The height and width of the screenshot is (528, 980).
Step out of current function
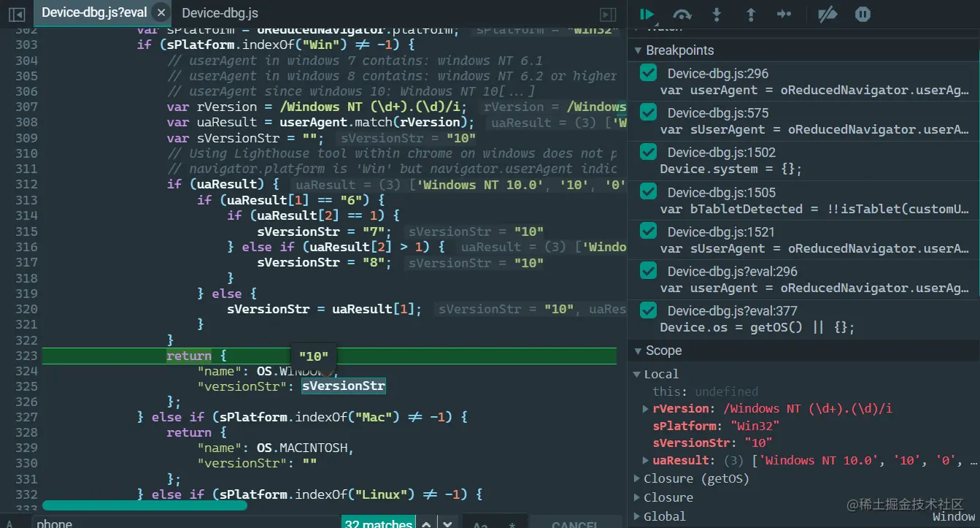[751, 14]
